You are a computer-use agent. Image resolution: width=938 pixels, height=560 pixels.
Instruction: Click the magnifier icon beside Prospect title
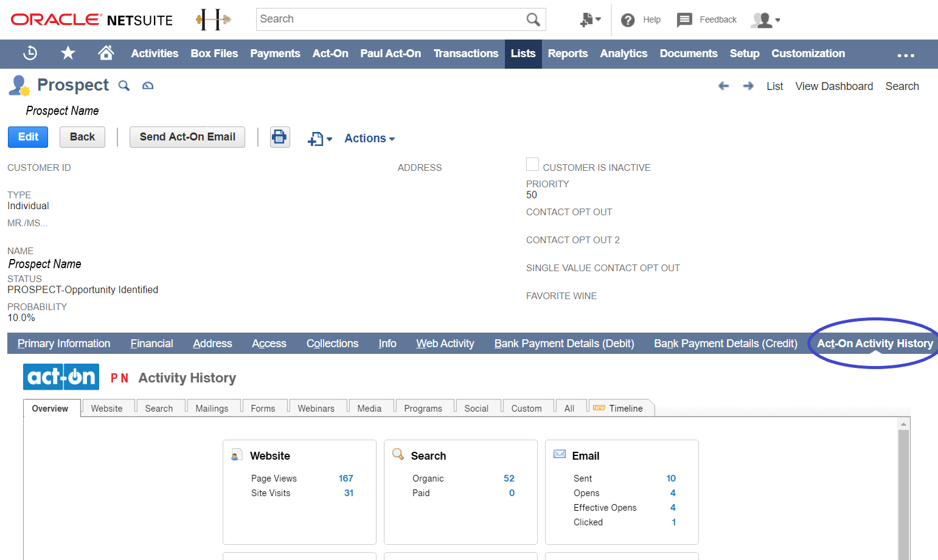point(124,86)
